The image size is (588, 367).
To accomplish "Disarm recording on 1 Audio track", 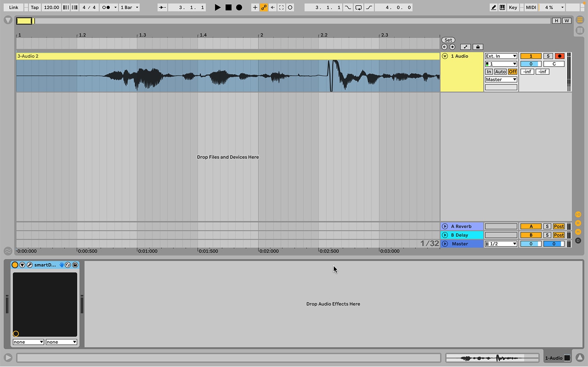I will (x=560, y=56).
